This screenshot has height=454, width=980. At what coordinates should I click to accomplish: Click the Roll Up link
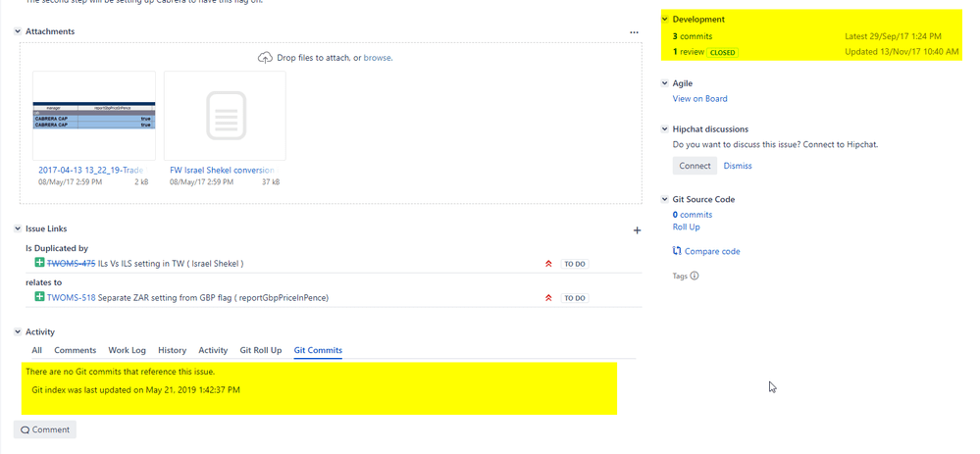click(687, 227)
